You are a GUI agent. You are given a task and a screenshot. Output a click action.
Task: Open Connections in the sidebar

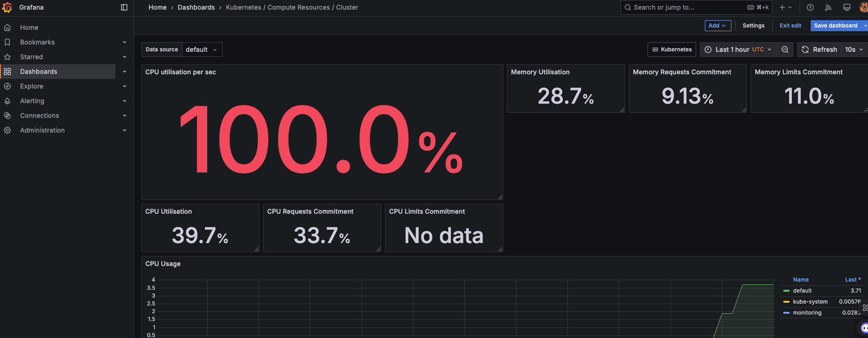[39, 116]
